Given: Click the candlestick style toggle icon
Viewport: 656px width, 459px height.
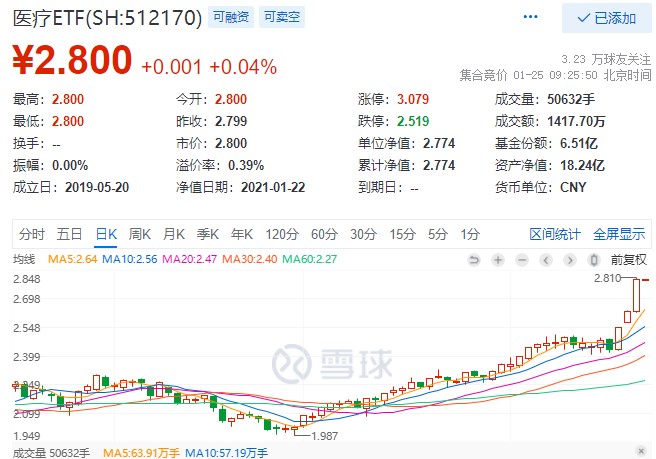Looking at the screenshot, I should [x=593, y=260].
